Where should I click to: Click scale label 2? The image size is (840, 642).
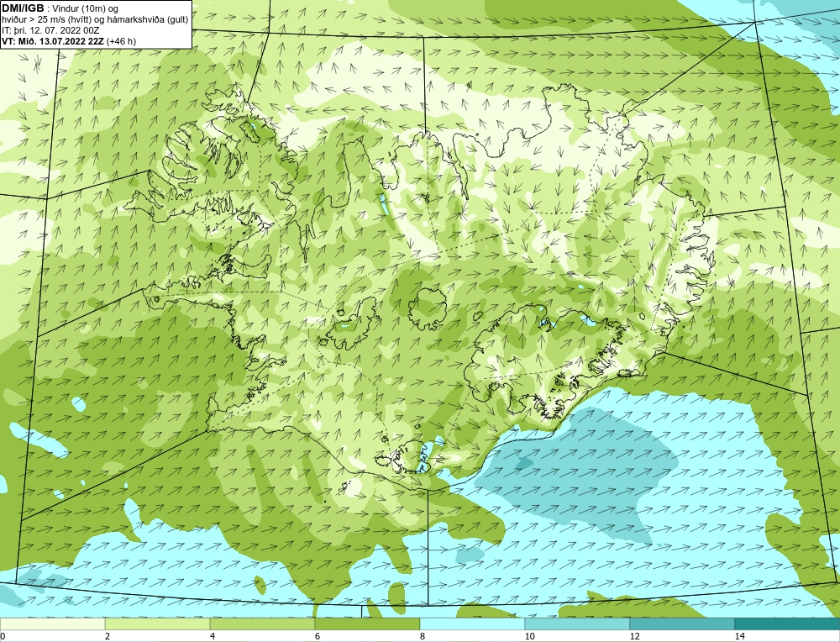point(108,636)
